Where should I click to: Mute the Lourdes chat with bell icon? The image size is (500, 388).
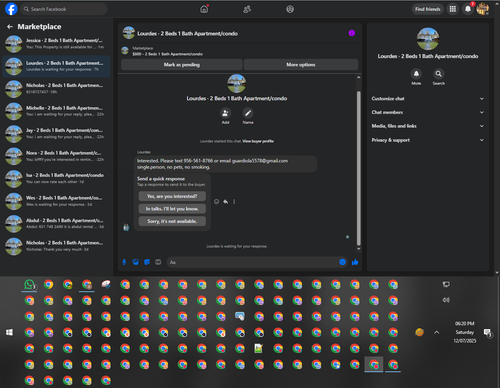416,74
